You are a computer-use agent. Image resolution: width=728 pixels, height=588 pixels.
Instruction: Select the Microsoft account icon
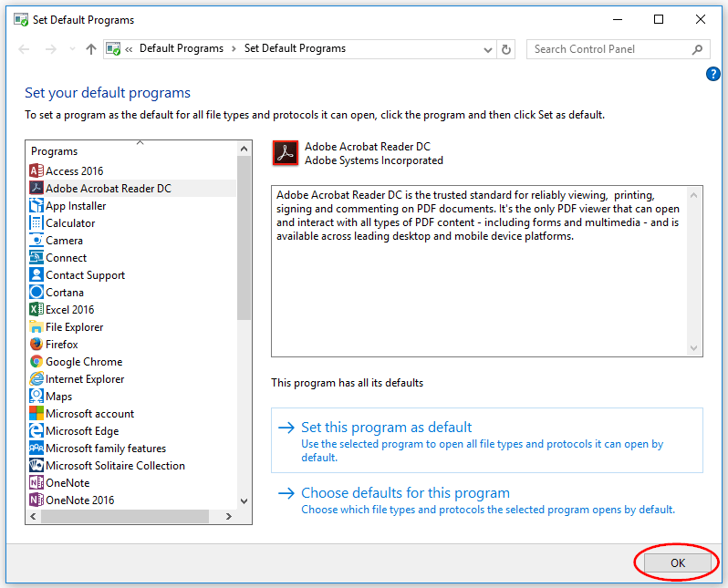tap(36, 414)
